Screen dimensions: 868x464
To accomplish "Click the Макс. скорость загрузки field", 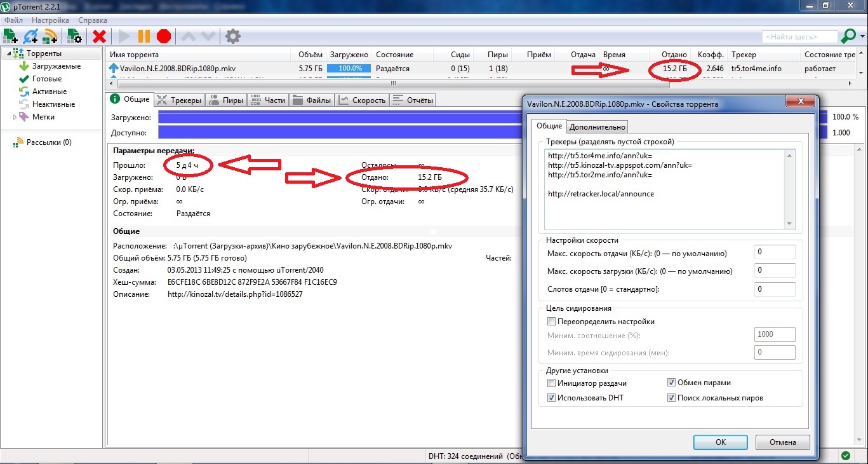I will tap(775, 271).
